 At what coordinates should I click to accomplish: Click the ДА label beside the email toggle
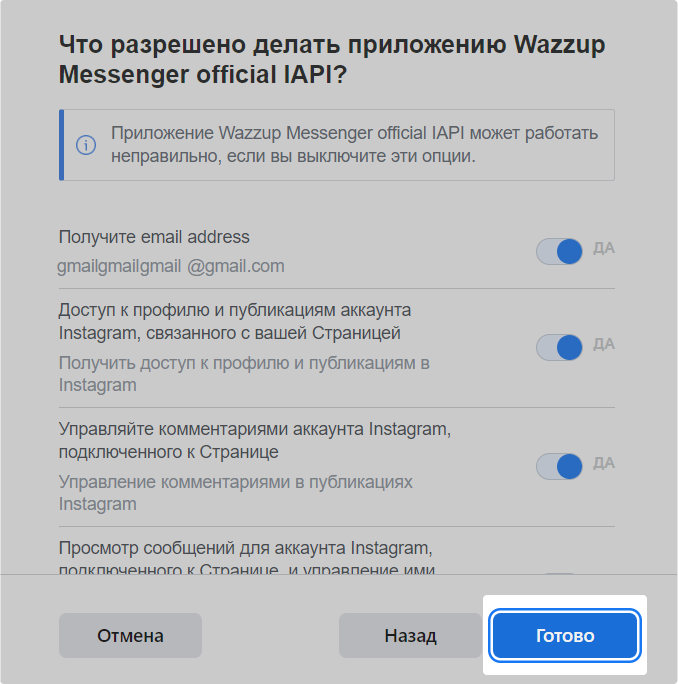tap(604, 248)
